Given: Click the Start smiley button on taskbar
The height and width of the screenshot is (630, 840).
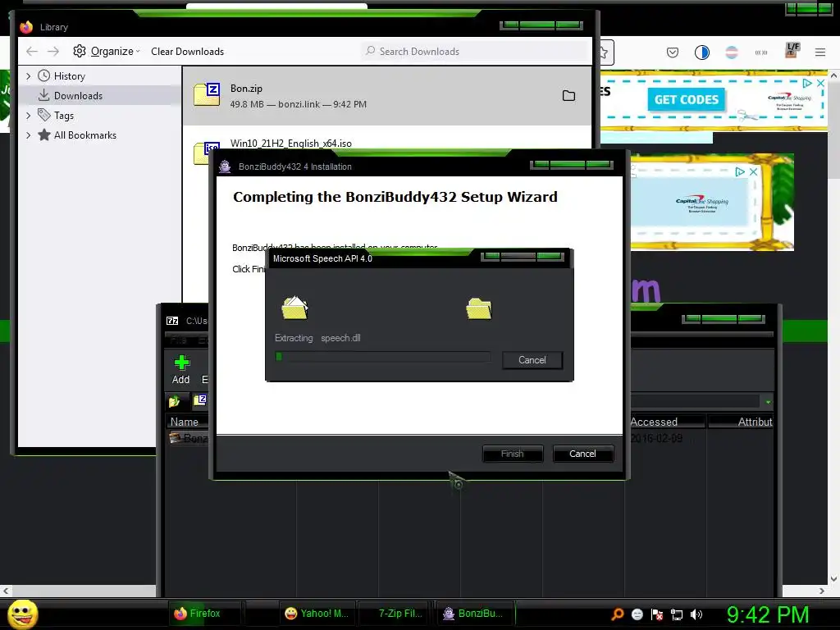Looking at the screenshot, I should coord(23,614).
